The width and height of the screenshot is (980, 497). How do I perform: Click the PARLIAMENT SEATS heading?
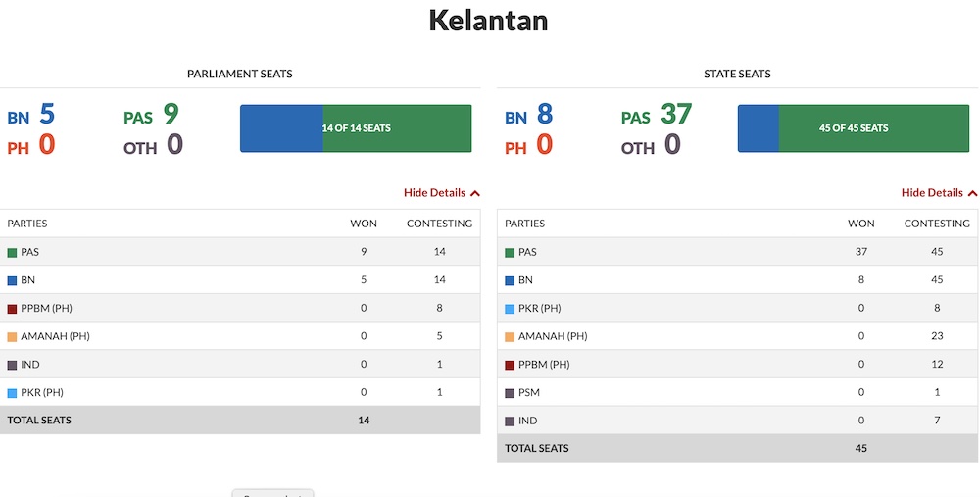click(x=240, y=74)
